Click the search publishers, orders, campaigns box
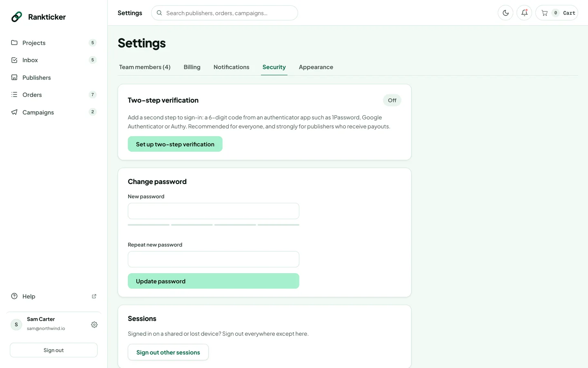The image size is (588, 368). (225, 13)
